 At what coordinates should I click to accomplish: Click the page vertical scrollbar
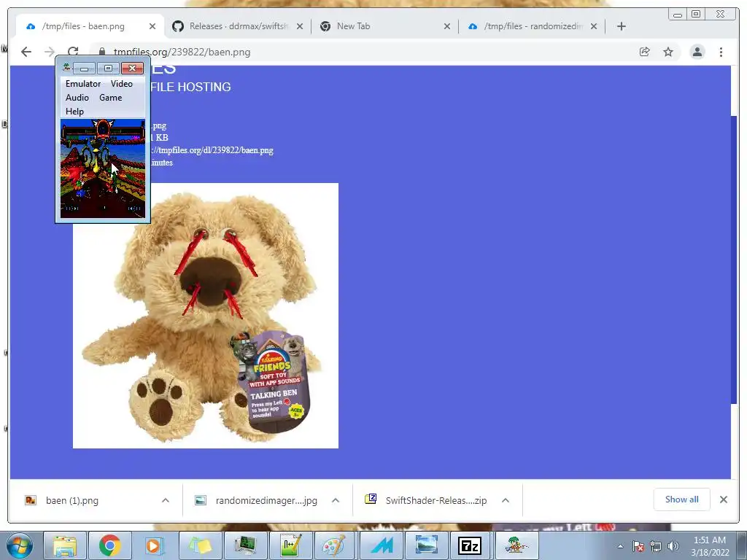(734, 260)
